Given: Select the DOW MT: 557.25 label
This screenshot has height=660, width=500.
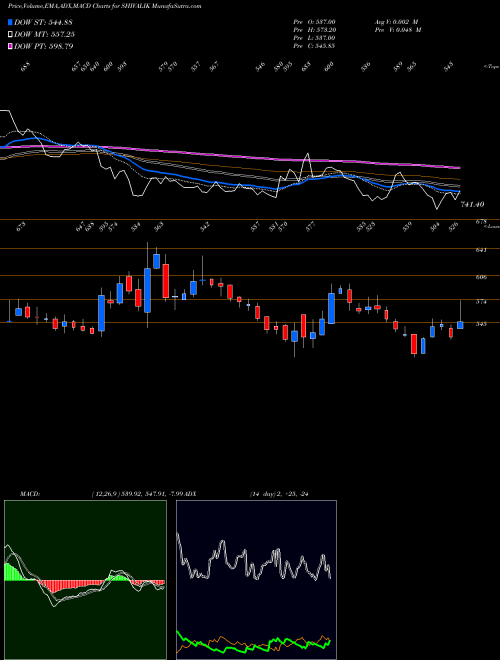Looking at the screenshot, I should [44, 34].
